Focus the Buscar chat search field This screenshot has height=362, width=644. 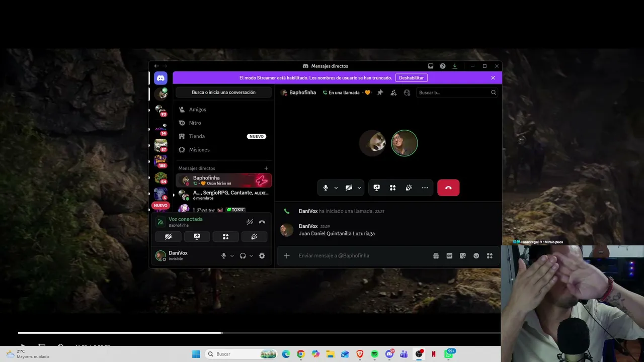pos(457,93)
